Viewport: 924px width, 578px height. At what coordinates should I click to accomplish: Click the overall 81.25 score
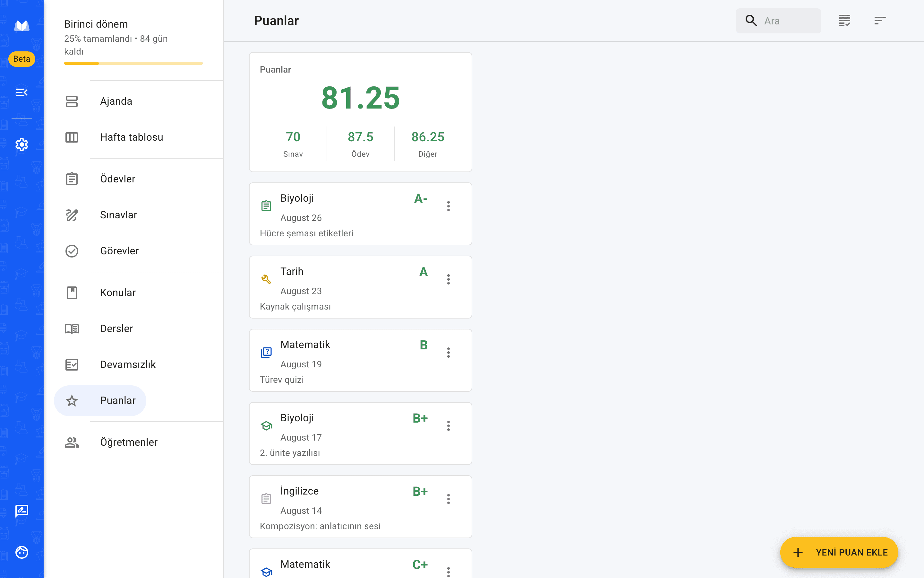[x=360, y=98]
